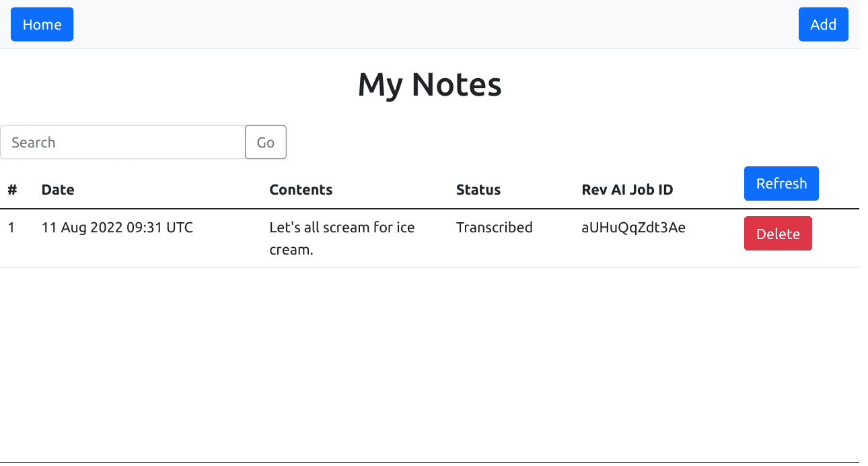Viewport: 868px width, 466px height.
Task: Select the job ID aUHuQqZdt3Ae
Action: 633,228
